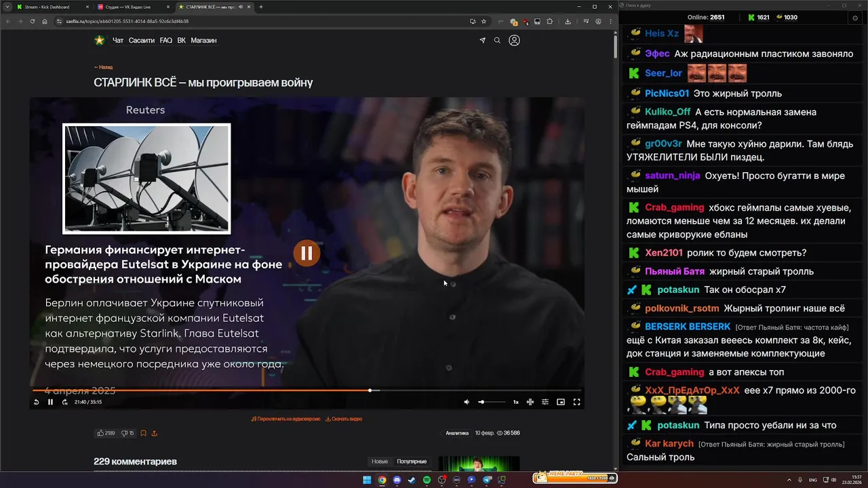Click the paper plane Telegram icon
The height and width of the screenshot is (488, 868).
(x=482, y=41)
